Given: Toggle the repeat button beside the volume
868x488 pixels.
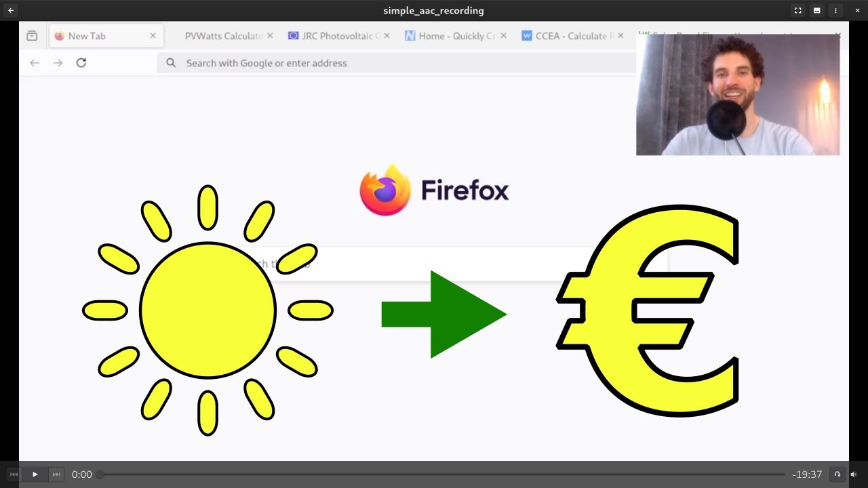Looking at the screenshot, I should pyautogui.click(x=837, y=474).
